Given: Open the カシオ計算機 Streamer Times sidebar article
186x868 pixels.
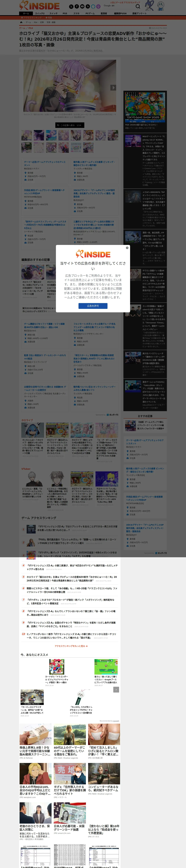Looking at the screenshot, I should (x=145, y=327).
